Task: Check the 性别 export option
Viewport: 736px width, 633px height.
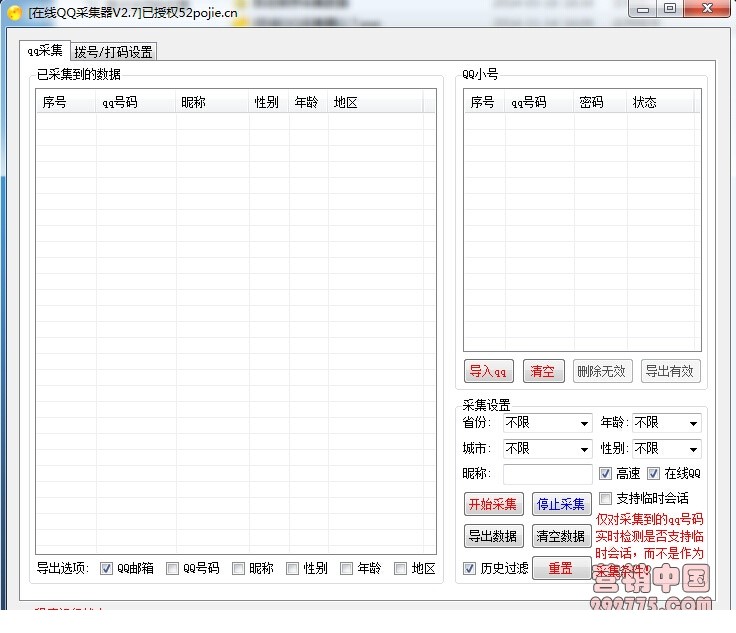Action: 292,569
